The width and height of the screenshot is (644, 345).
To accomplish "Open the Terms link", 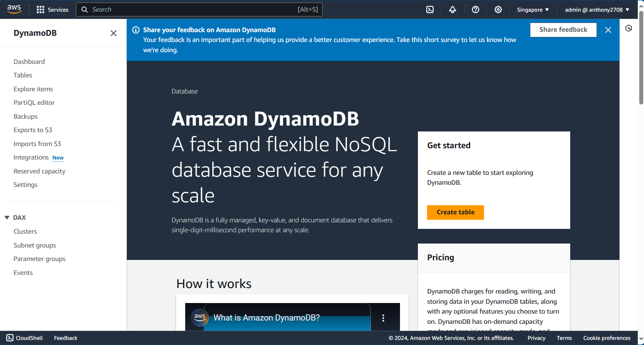I will pos(564,338).
